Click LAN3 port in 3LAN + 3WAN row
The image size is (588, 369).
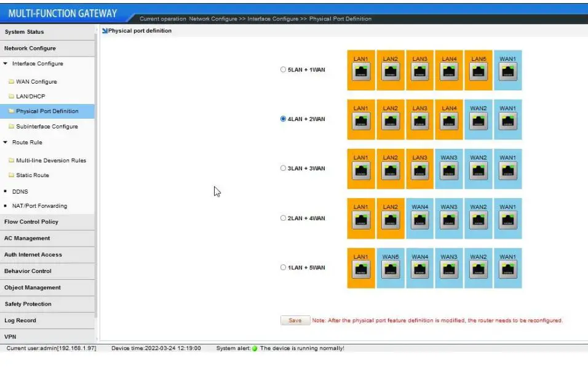[419, 169]
